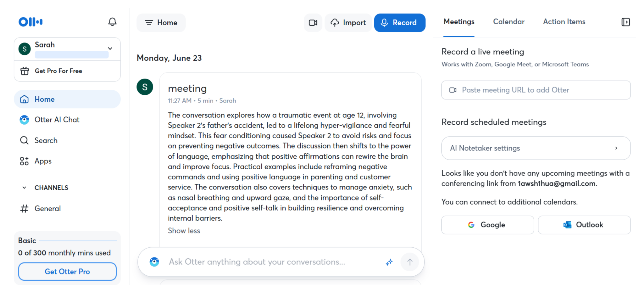
Task: Click the send arrow in the chat bar
Action: [x=409, y=262]
